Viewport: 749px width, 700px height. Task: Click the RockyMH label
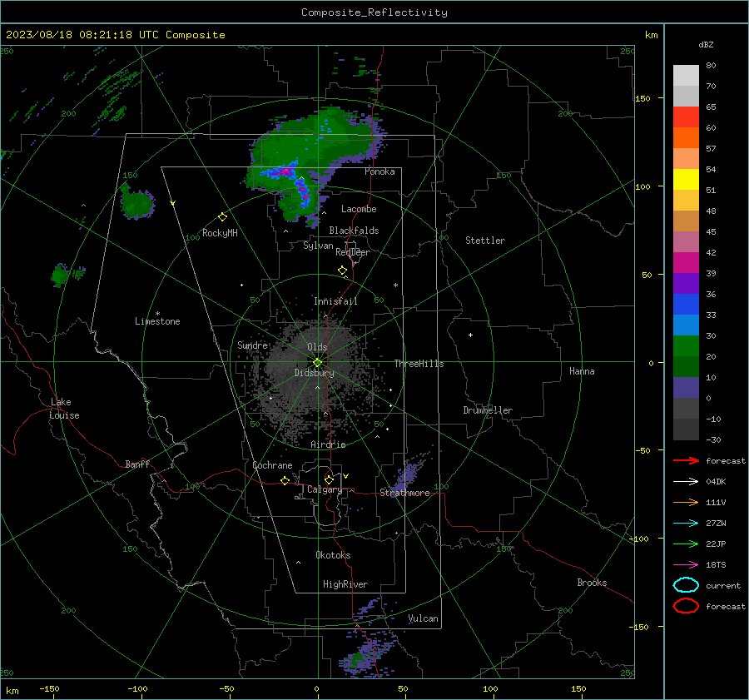(220, 233)
